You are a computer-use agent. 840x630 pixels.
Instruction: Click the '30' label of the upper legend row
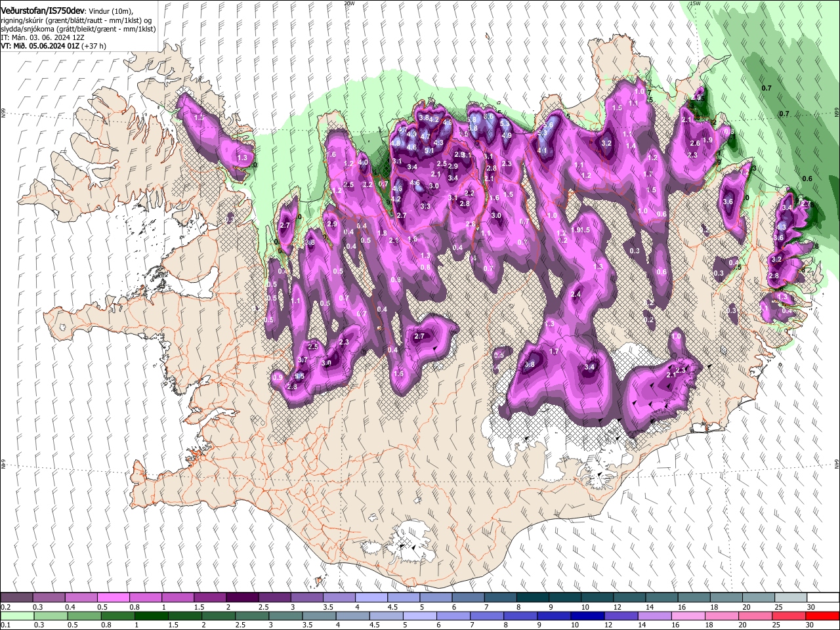[x=811, y=607]
